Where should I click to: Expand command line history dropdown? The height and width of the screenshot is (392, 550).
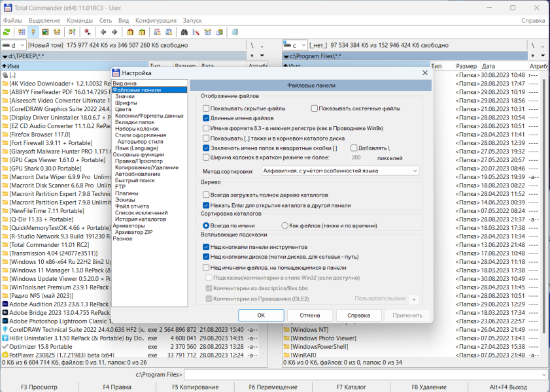pyautogui.click(x=544, y=374)
